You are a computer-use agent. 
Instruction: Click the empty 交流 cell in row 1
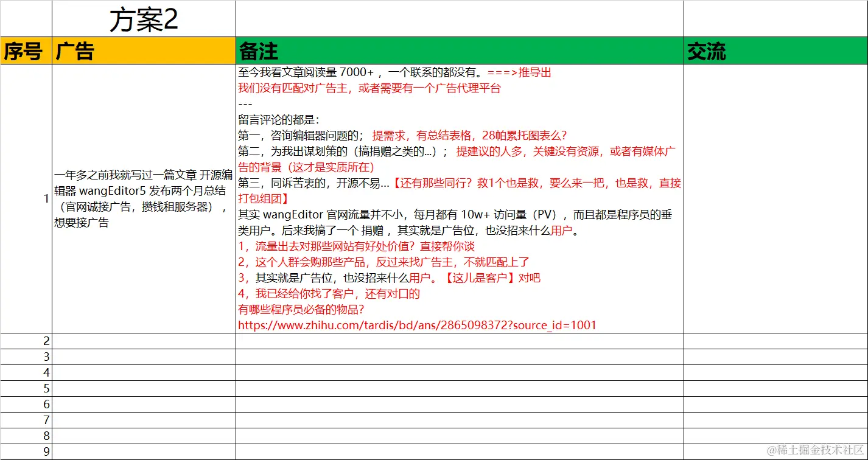tap(776, 198)
